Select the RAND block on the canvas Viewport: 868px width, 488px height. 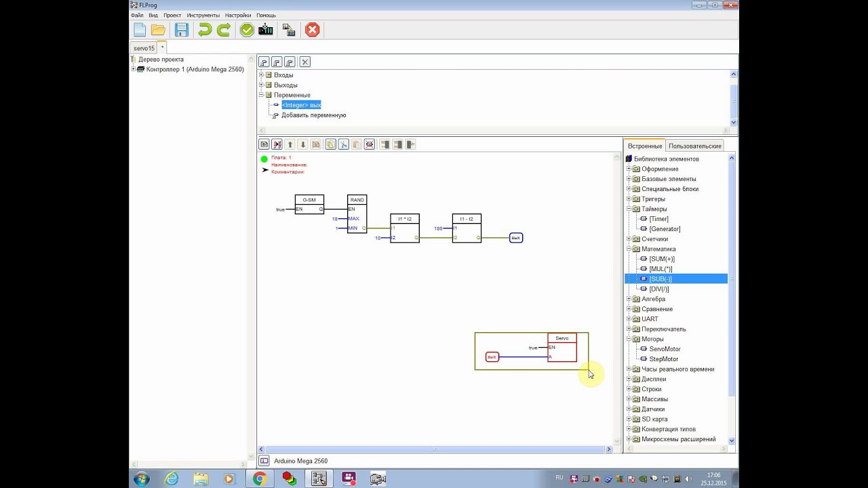[x=357, y=214]
